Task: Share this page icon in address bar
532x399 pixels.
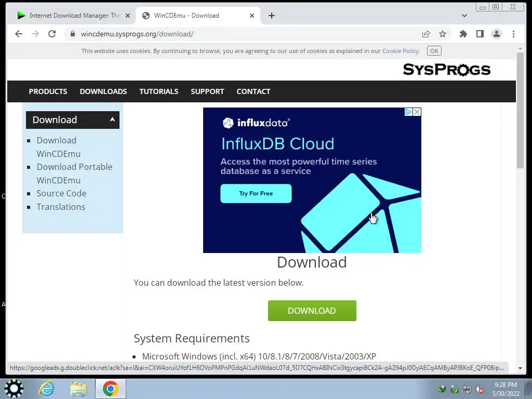Action: tap(426, 34)
